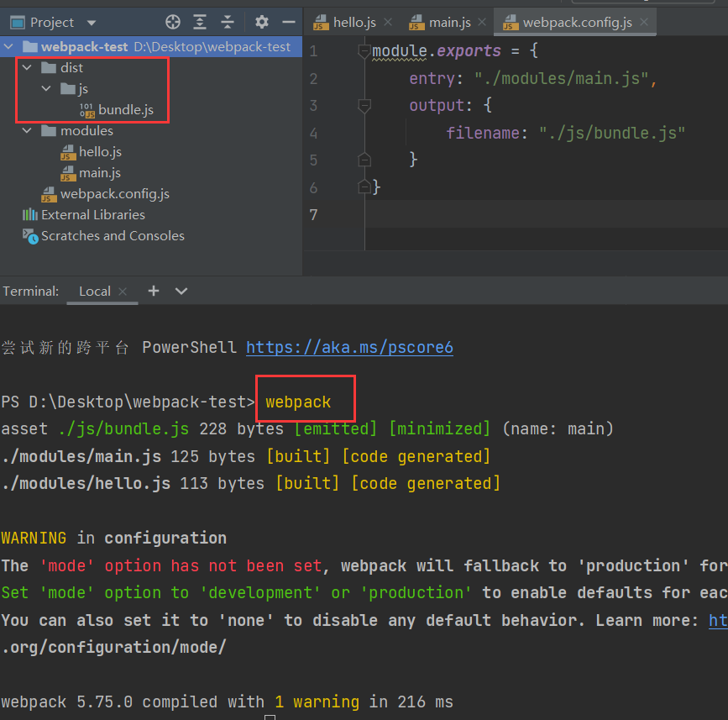Collapse the webpack-test root folder
Screen dimensions: 728x720
coord(8,47)
